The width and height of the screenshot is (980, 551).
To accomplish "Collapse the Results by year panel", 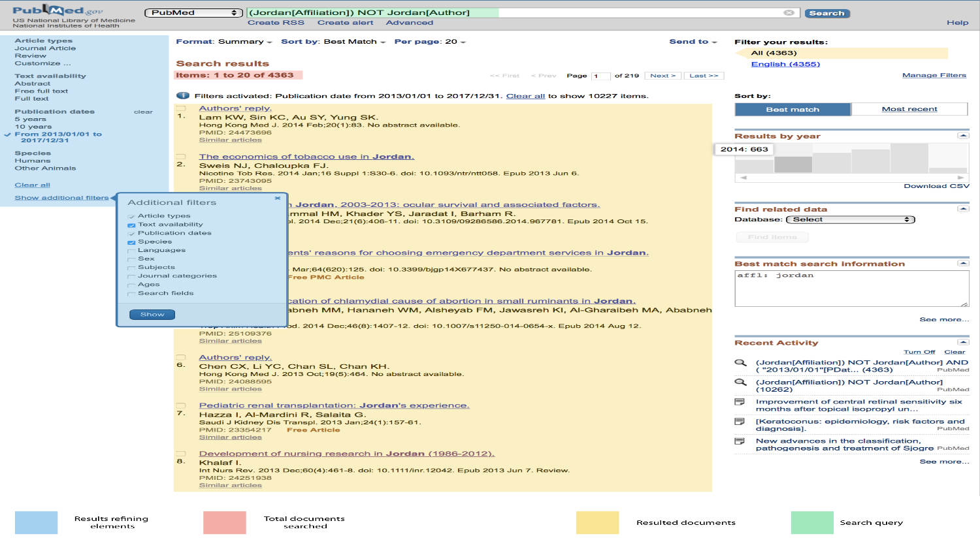I will tap(962, 136).
